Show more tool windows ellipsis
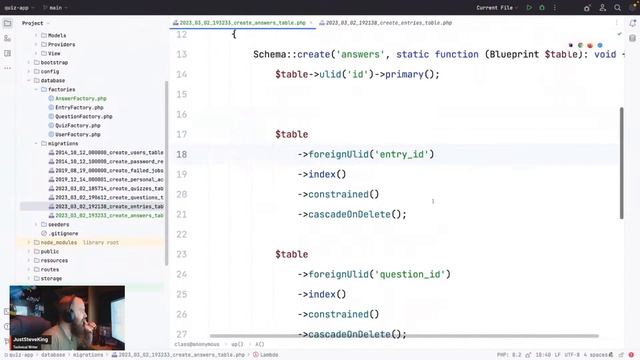Viewport: 640px width, 360px height. tap(7, 68)
